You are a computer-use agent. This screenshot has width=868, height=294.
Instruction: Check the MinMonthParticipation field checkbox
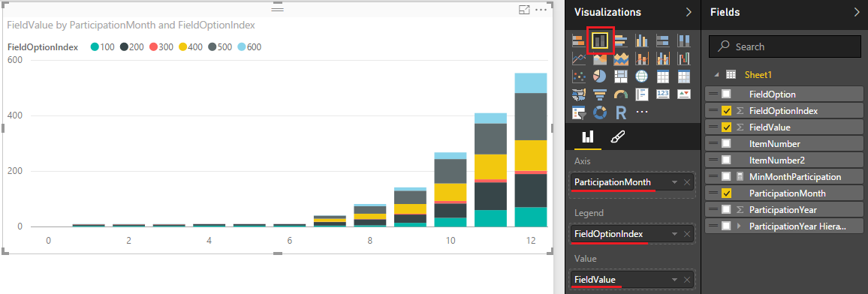point(726,177)
